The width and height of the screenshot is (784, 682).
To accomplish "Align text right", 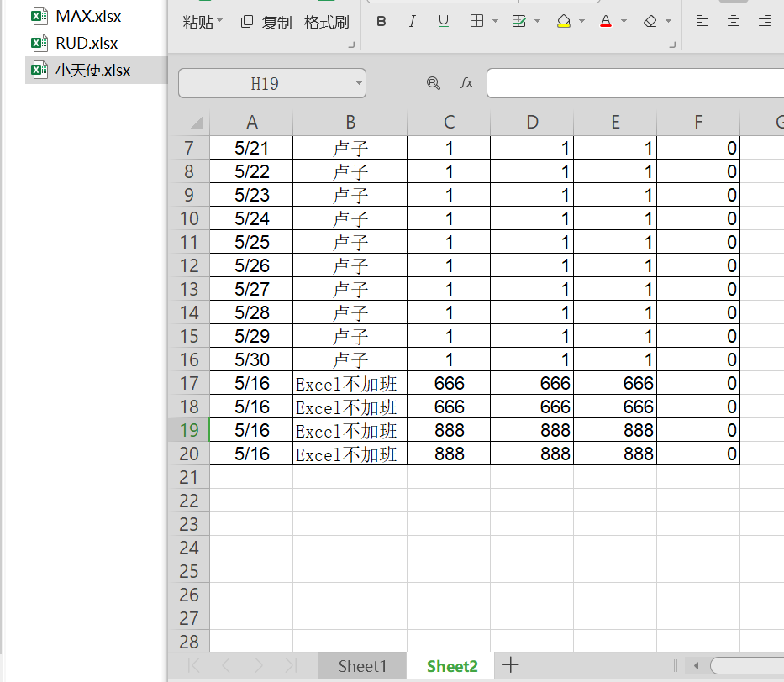I will pos(765,21).
